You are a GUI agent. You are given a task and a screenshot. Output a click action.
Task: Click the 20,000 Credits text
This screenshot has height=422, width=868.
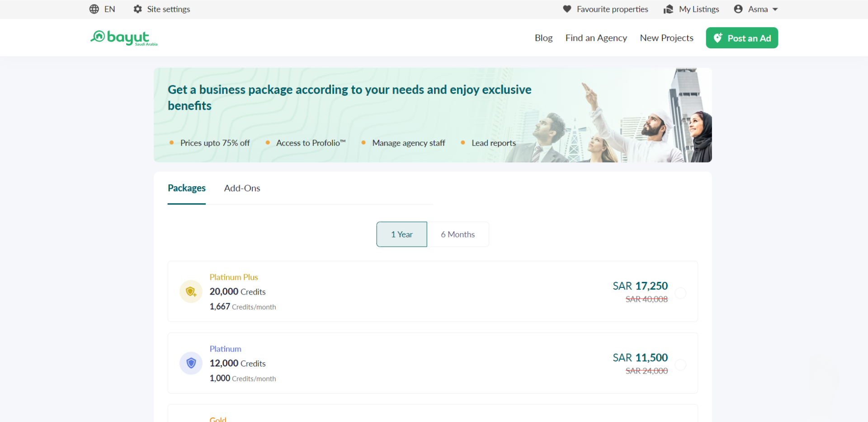pos(238,292)
